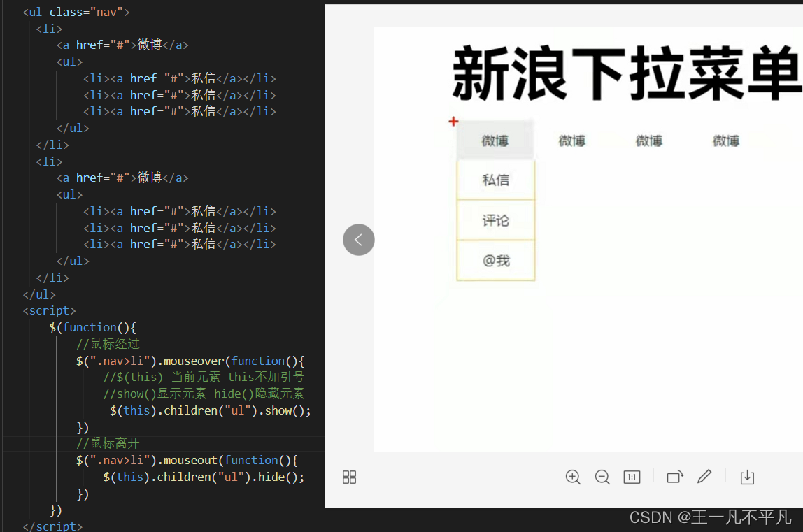Click the closing </script> tag line
803x532 pixels.
[52, 526]
